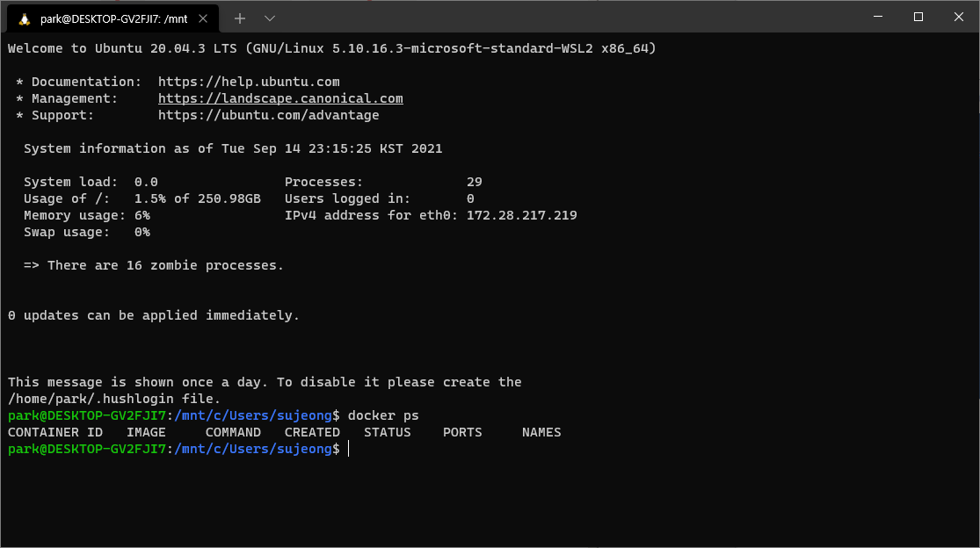Select the close icon on the Ubuntu tab

coord(203,18)
